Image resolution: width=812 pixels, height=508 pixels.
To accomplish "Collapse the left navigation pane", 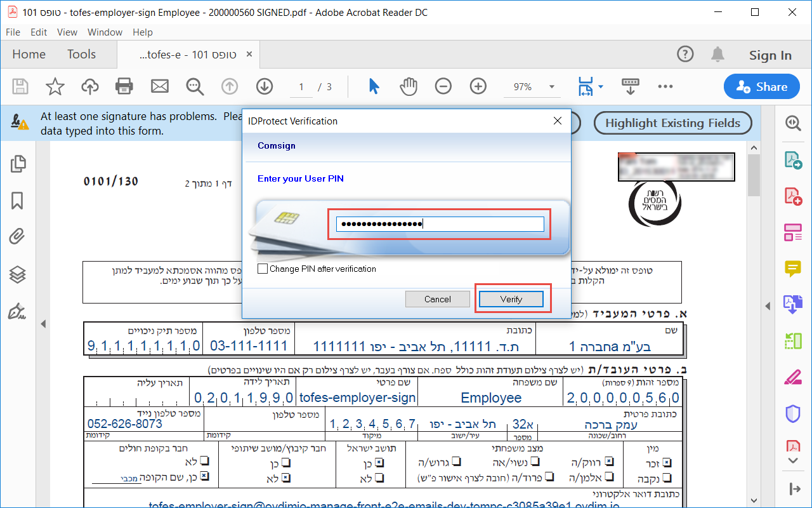I will 43,324.
